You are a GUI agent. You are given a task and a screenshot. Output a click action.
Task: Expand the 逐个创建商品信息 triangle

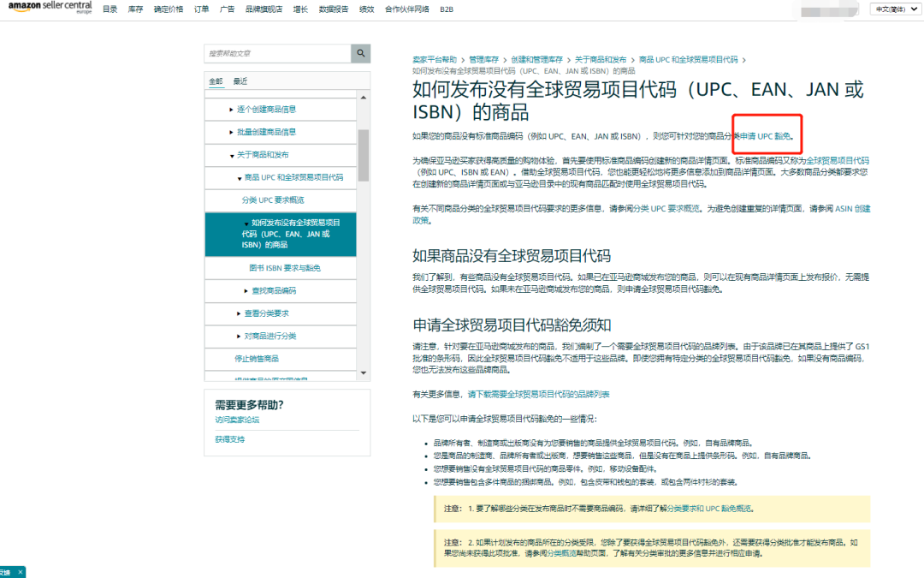pos(231,110)
